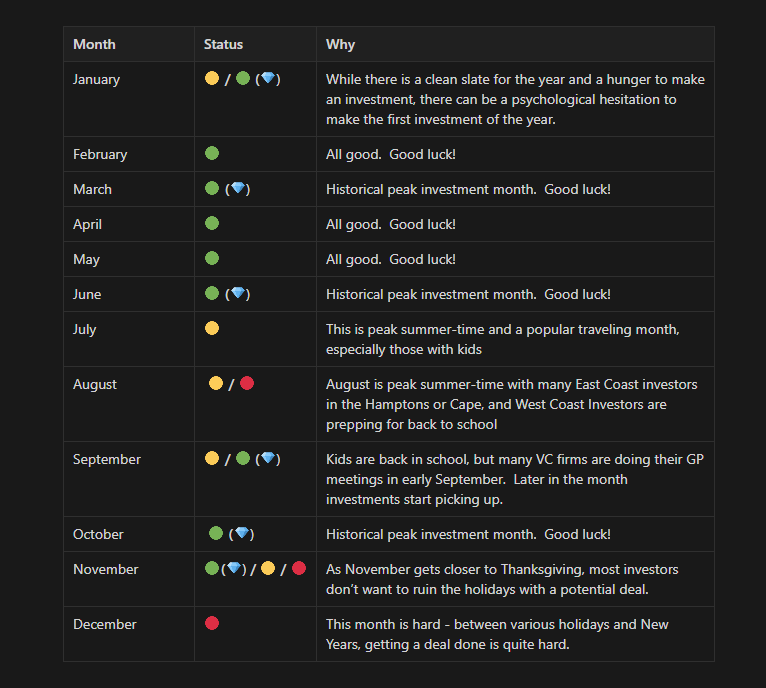Click the yellow circle in August's status
The width and height of the screenshot is (766, 688).
pos(216,384)
